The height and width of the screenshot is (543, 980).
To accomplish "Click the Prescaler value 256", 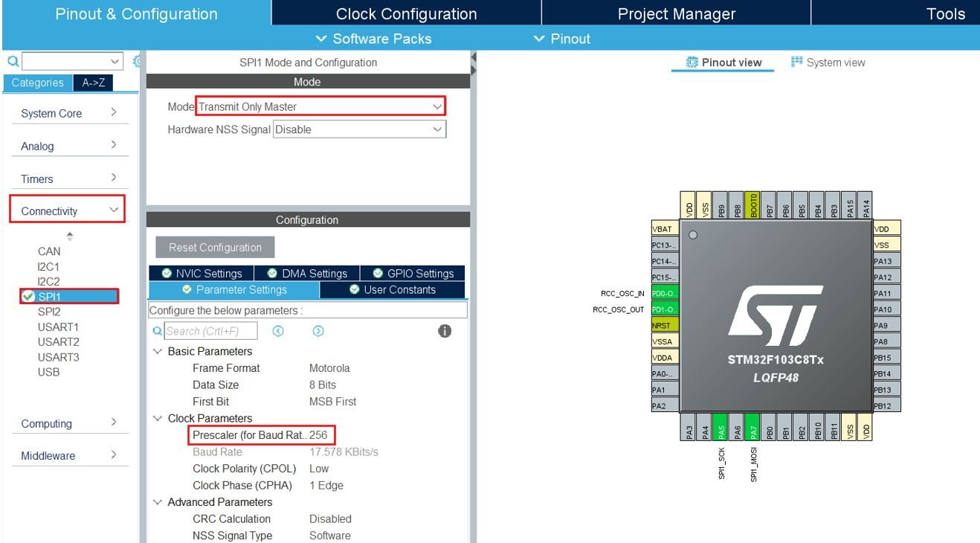I will (317, 434).
